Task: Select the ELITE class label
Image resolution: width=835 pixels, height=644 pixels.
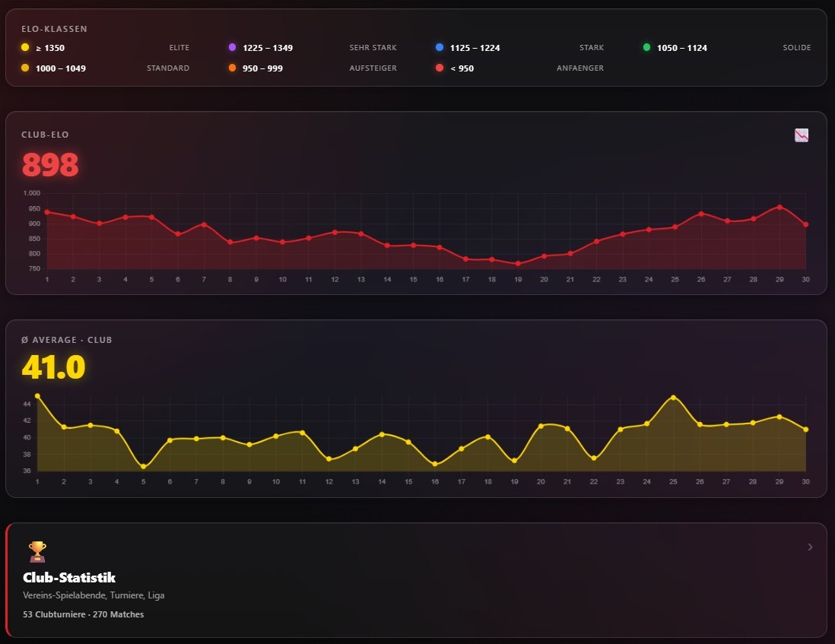Action: click(179, 47)
